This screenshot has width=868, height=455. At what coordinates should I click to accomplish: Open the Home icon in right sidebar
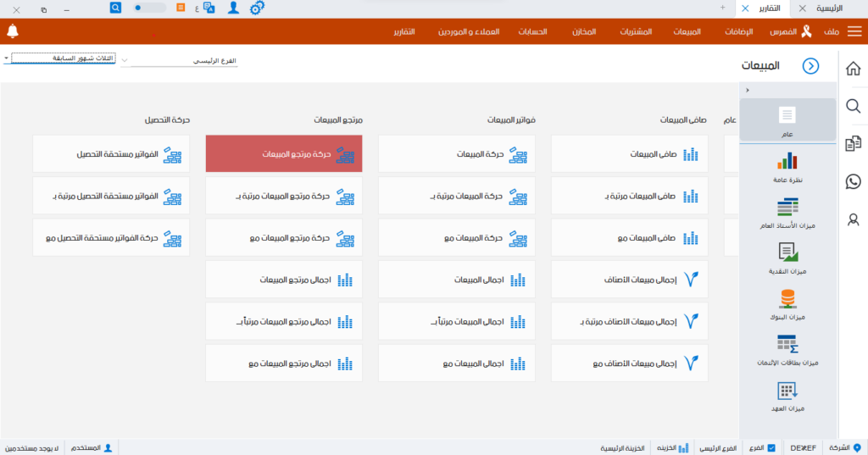click(853, 69)
